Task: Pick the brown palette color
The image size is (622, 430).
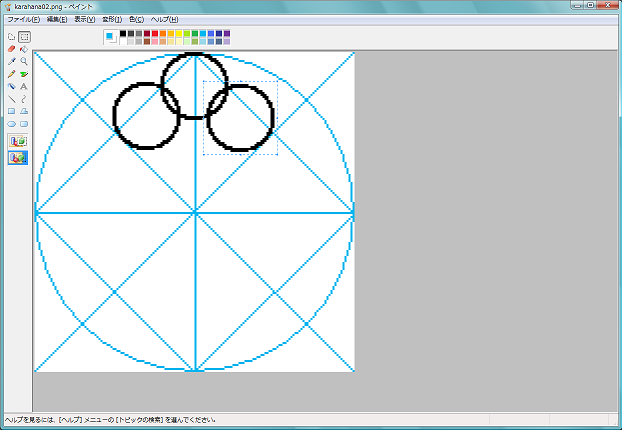Action: [147, 42]
